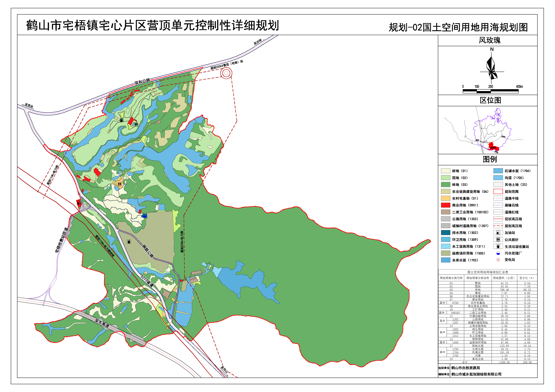555x392 pixels.
Task: Click the 变电站 concentric circle legend icon
Action: click(498, 260)
